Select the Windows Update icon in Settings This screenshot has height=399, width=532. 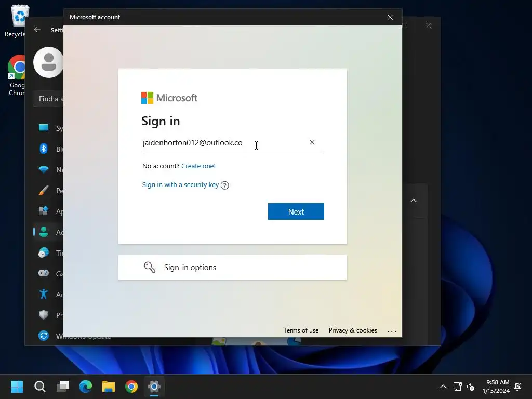point(44,336)
